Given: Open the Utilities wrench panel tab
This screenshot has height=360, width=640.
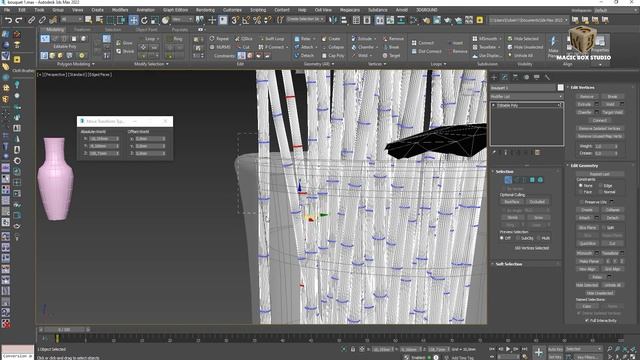Looking at the screenshot, I should pyautogui.click(x=547, y=77).
